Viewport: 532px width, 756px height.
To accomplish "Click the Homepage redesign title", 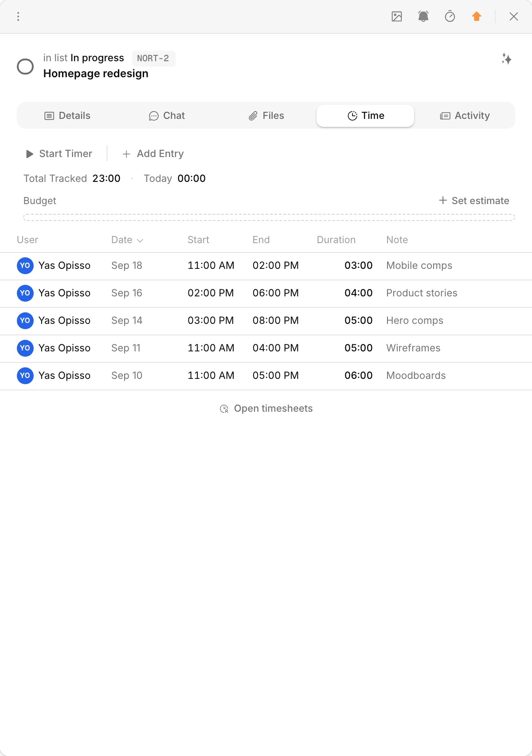I will [x=96, y=74].
